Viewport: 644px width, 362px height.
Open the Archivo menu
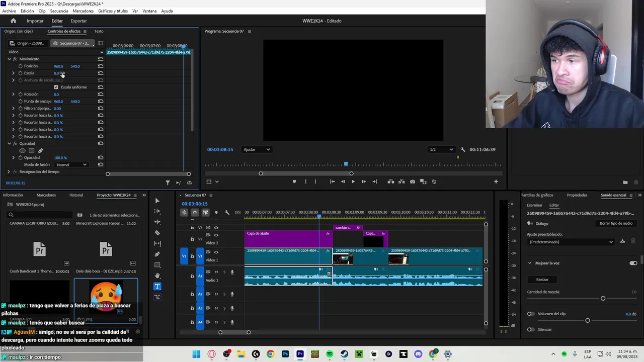(x=9, y=11)
